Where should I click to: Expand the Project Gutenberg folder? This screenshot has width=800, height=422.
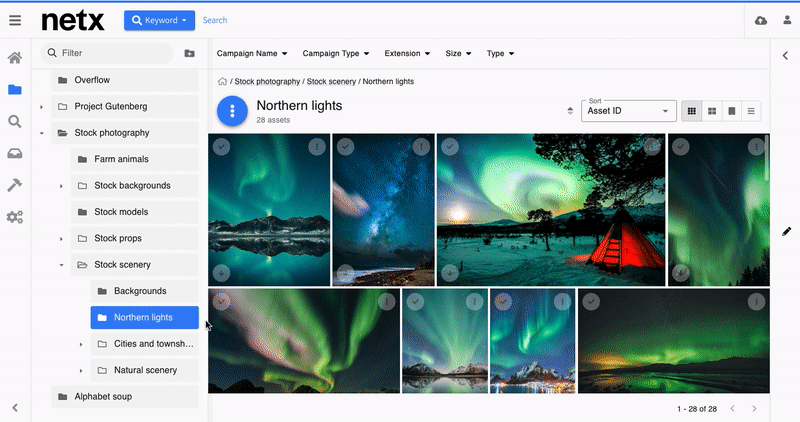point(42,107)
